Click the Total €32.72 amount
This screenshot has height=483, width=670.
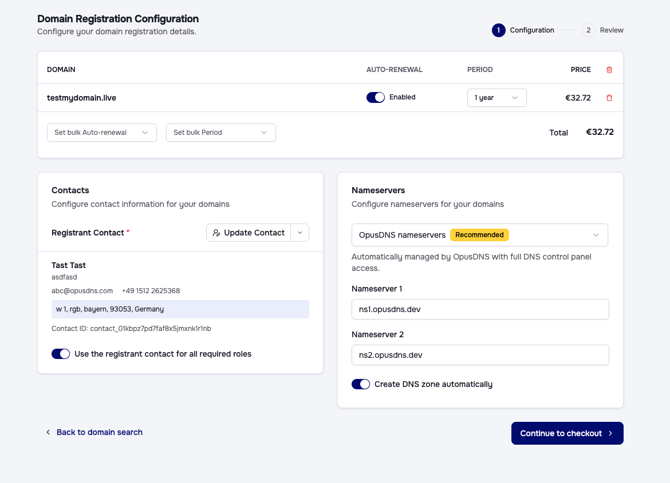pos(600,132)
